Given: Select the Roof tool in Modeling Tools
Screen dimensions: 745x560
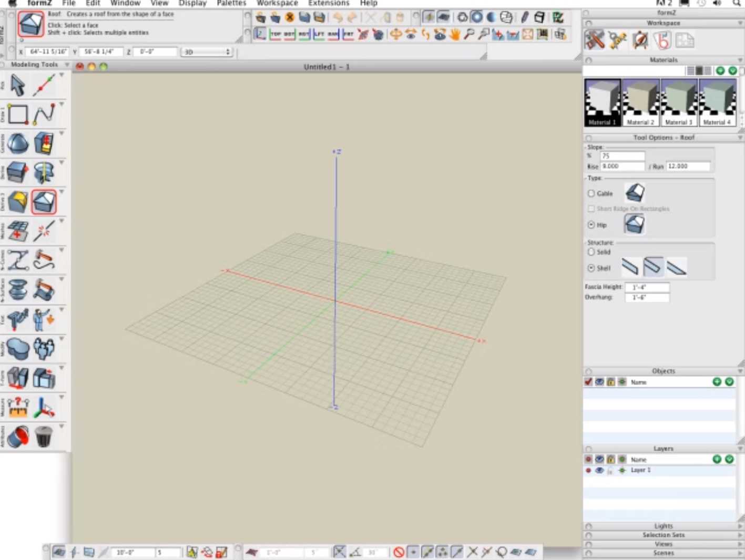Looking at the screenshot, I should coord(44,202).
